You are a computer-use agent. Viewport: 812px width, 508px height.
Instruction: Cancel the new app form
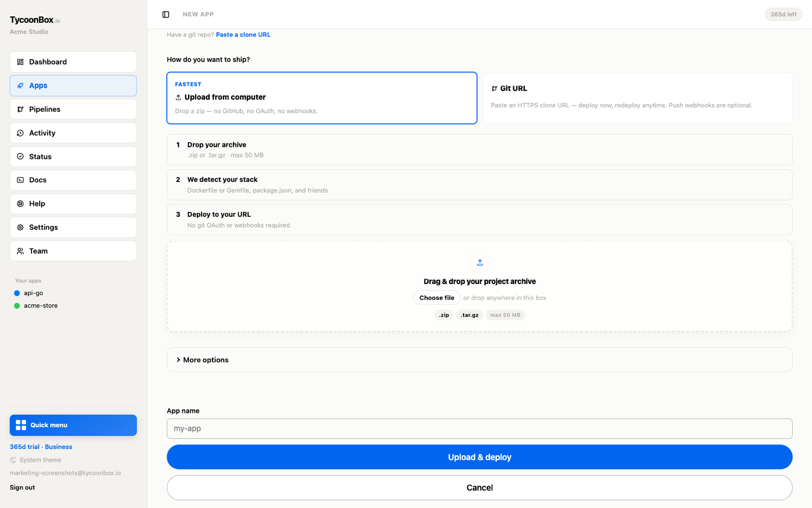click(480, 488)
